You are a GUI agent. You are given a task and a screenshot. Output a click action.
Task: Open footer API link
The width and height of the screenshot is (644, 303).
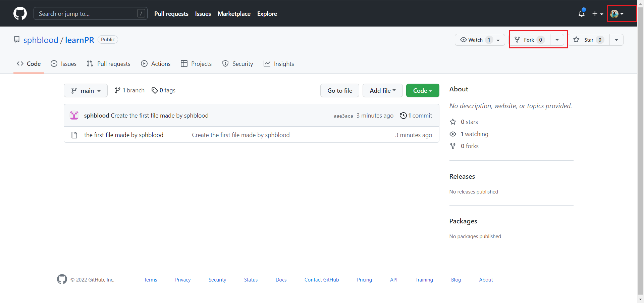coord(394,280)
